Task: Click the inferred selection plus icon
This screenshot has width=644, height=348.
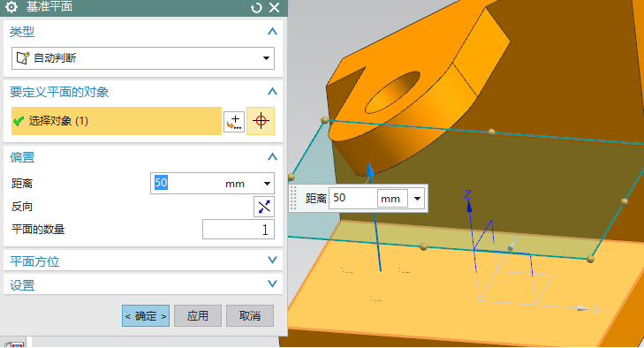Action: 234,122
